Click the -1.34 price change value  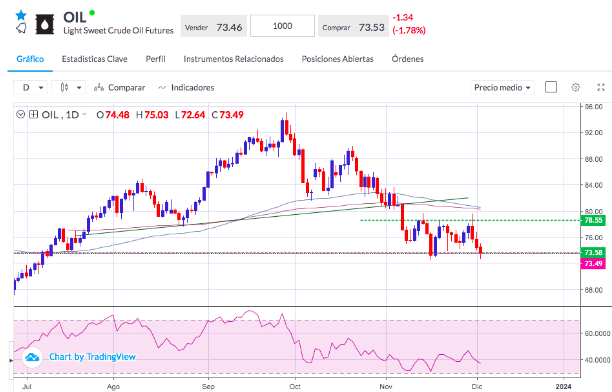[x=403, y=18]
